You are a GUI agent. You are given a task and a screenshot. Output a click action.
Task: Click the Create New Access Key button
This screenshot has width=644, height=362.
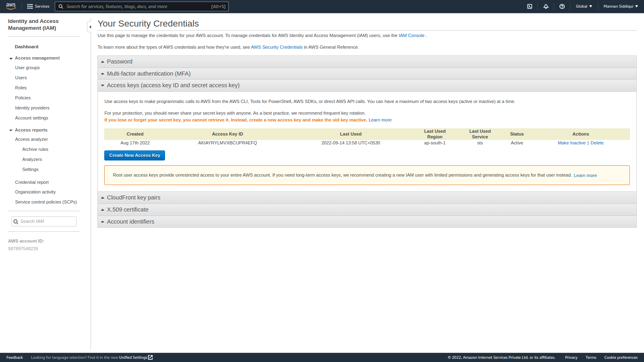tap(134, 155)
